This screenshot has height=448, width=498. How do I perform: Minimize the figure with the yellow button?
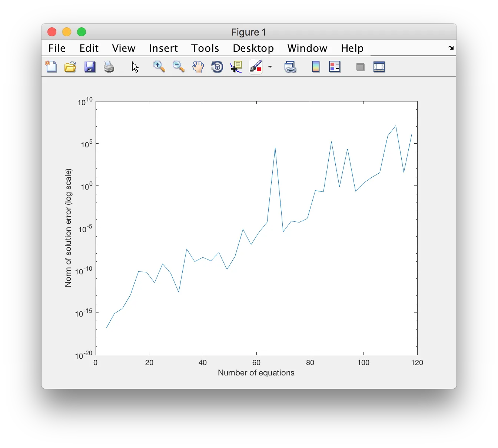pos(67,32)
